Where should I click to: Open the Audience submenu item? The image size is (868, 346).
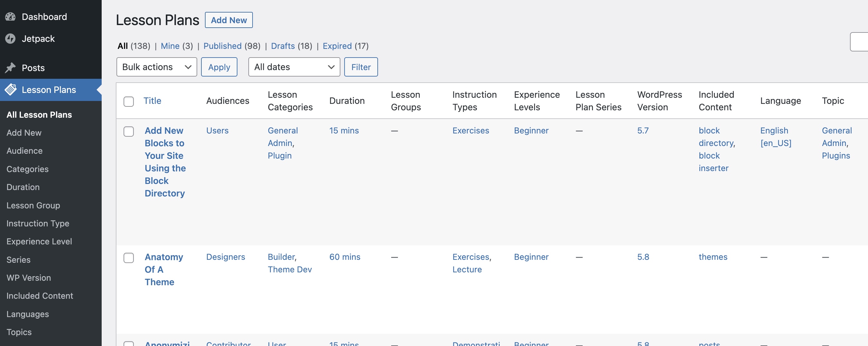[x=24, y=150]
